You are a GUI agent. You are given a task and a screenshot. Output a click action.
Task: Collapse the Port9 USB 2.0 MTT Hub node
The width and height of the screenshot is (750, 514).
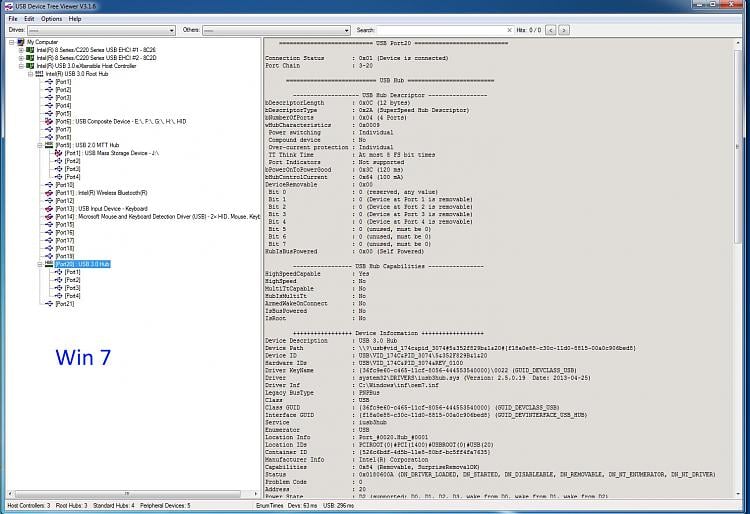[x=39, y=145]
